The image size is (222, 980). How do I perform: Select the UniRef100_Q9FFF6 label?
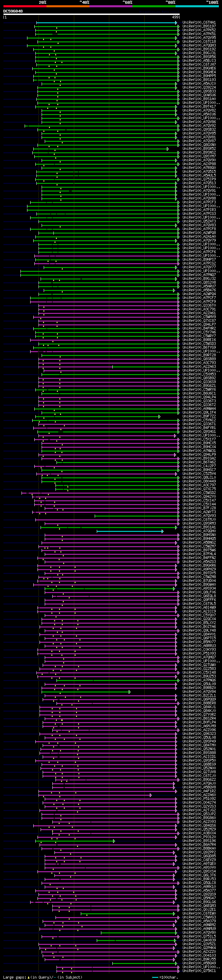pyautogui.click(x=199, y=600)
